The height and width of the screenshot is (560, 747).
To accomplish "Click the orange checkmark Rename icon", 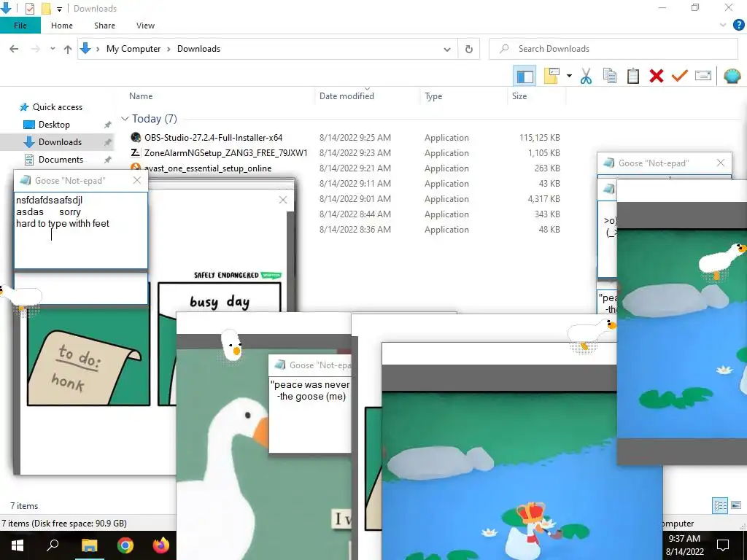I will pos(679,76).
